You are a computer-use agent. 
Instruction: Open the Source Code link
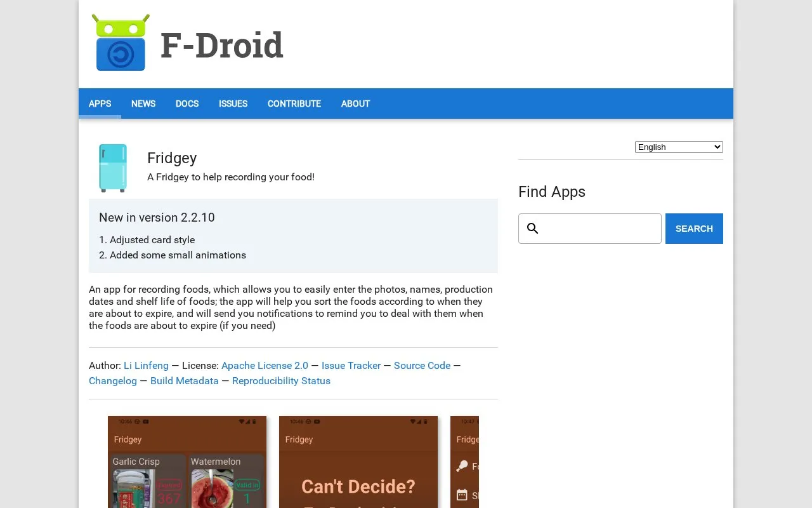point(422,366)
